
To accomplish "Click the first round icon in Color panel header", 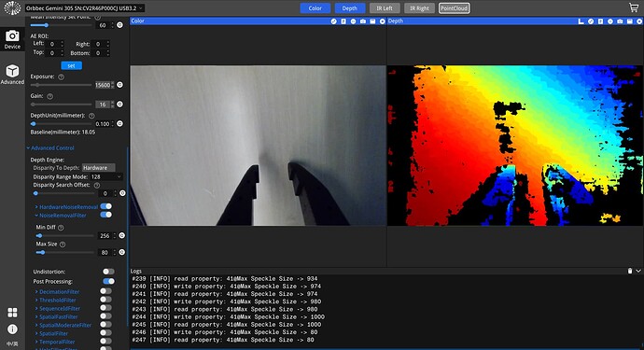I will [334, 21].
